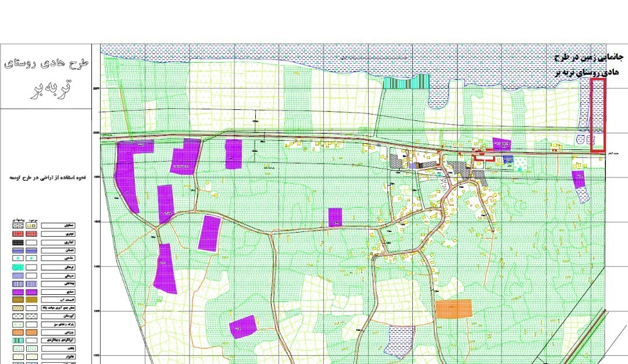Pick the proposed green-dot swatch in the باغات row
Image resolution: width=628 pixels, height=364 pixels.
coord(18,349)
